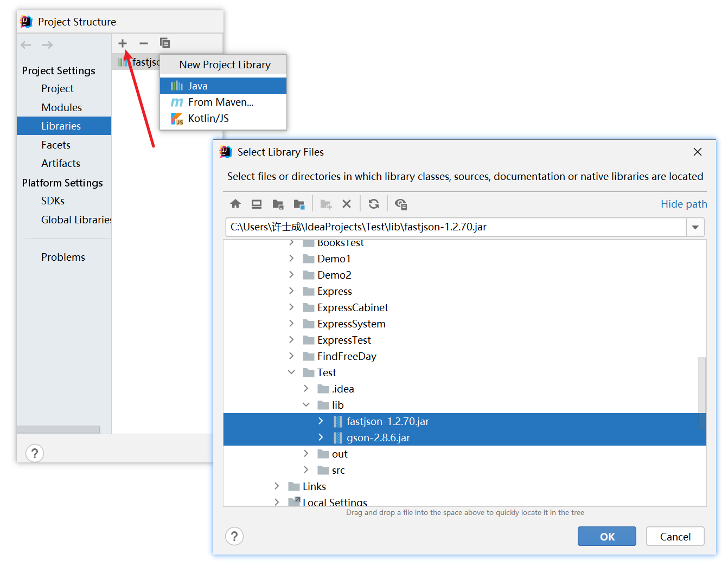728x573 pixels.
Task: Click the delete X toolbar icon
Action: pos(347,204)
